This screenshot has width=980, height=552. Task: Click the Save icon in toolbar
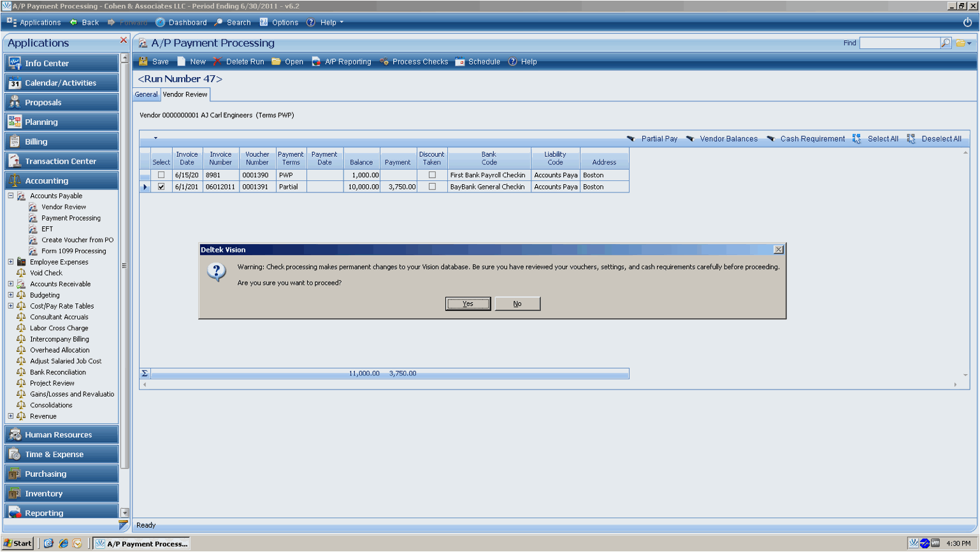pyautogui.click(x=143, y=62)
